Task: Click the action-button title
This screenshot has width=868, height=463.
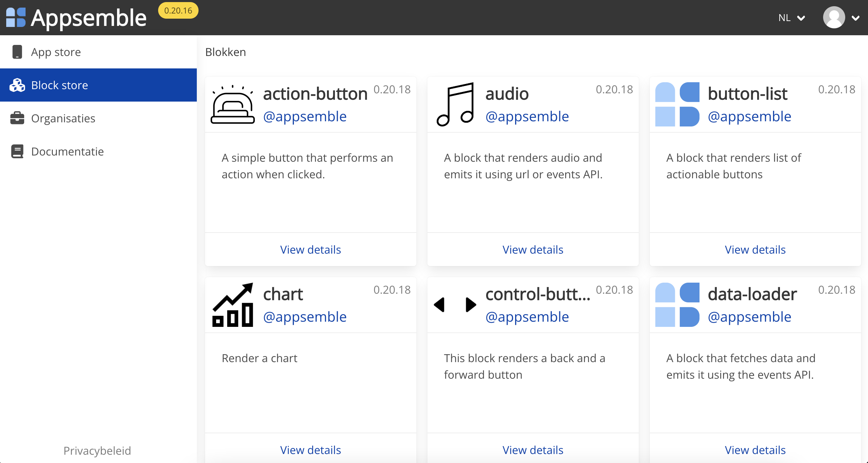Action: tap(315, 94)
